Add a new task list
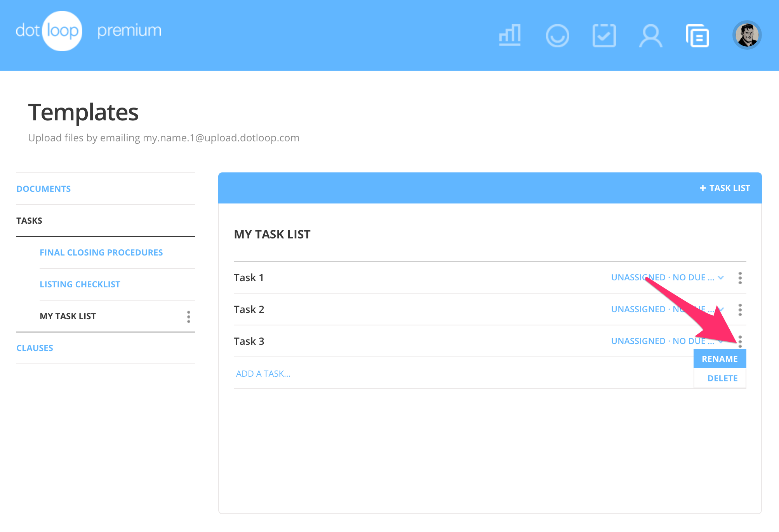 pyautogui.click(x=725, y=188)
